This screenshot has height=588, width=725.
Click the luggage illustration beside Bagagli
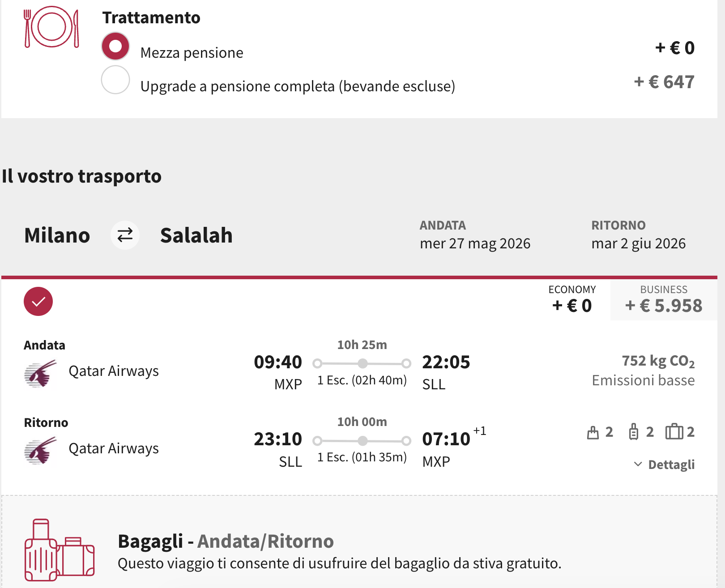point(60,550)
